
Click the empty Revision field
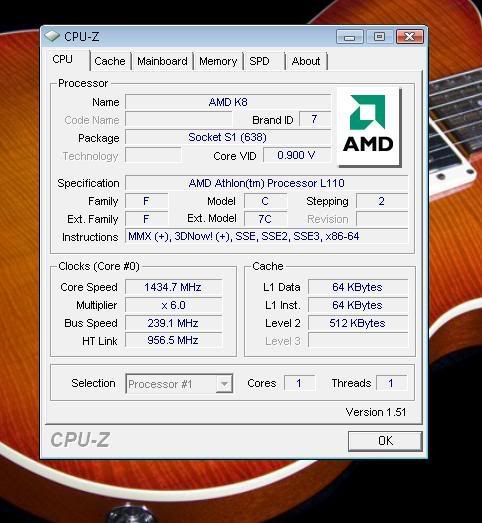pyautogui.click(x=382, y=219)
